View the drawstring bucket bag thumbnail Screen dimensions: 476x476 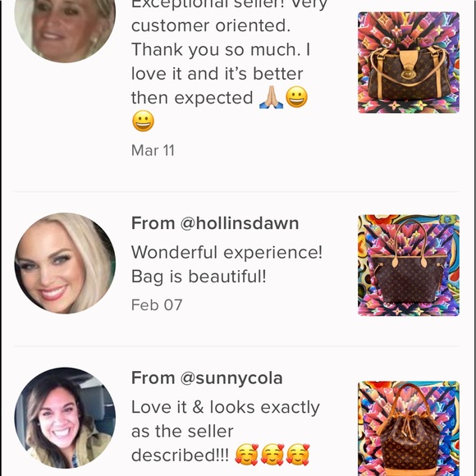pos(409,428)
